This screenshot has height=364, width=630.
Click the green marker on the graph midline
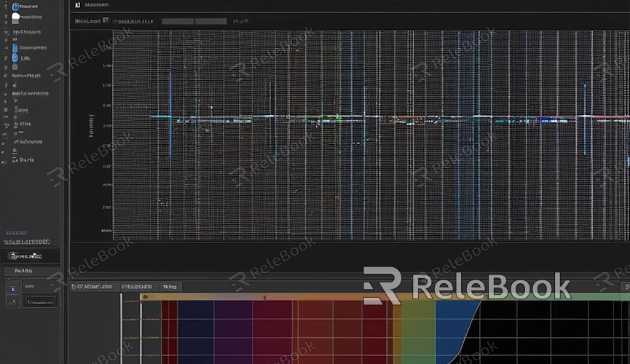coord(337,118)
